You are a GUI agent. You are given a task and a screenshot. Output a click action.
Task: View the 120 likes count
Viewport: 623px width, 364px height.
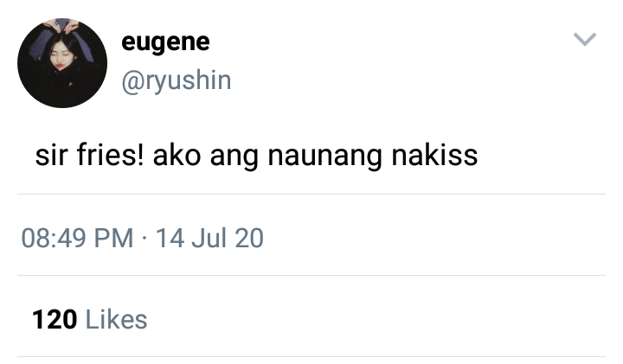[89, 320]
